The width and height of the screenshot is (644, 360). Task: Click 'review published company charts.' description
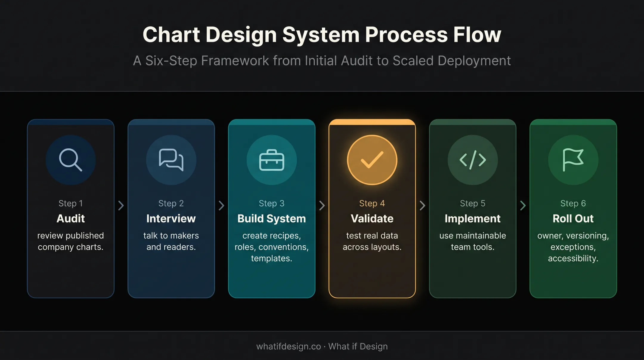pyautogui.click(x=71, y=241)
